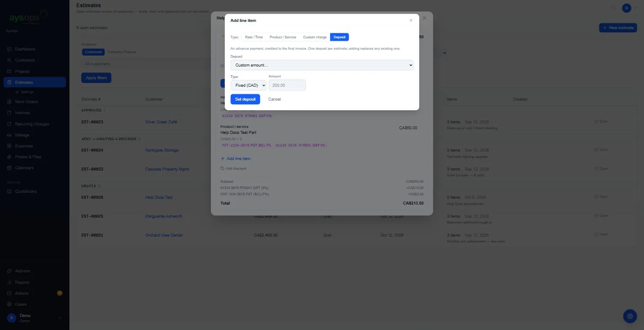Open Silver Creek Café customer link

click(161, 122)
